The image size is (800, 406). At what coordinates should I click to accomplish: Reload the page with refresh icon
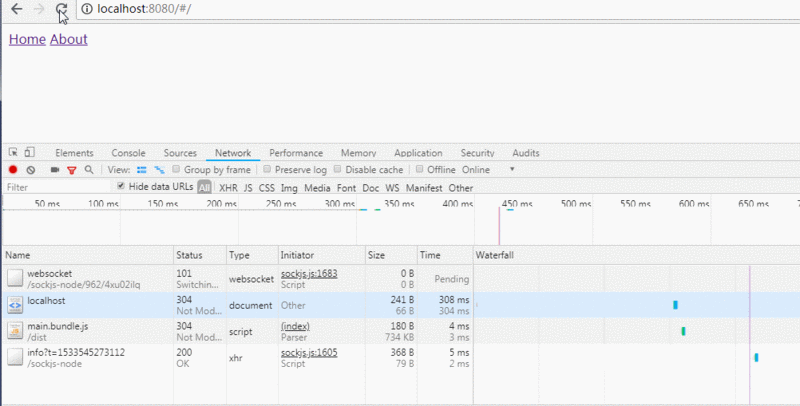click(x=61, y=9)
